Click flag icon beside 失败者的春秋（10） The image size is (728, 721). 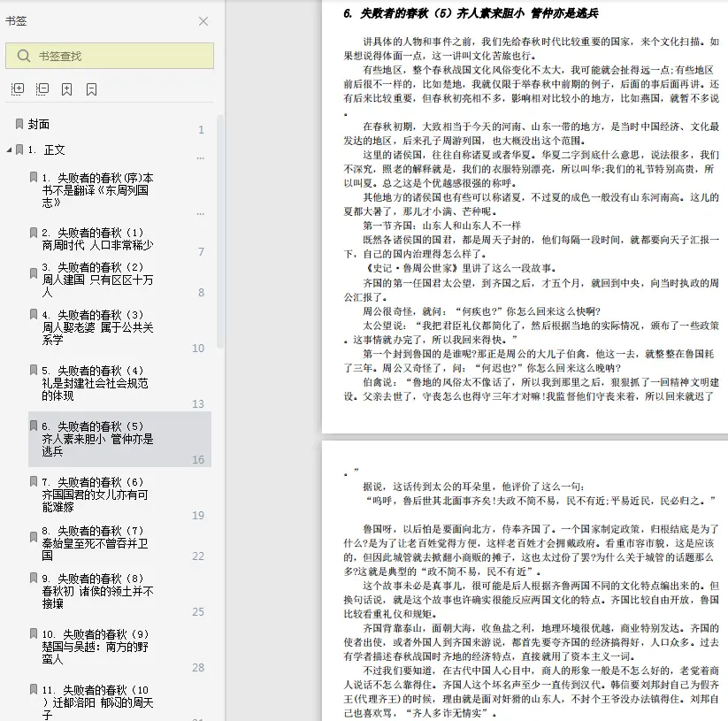tap(34, 689)
